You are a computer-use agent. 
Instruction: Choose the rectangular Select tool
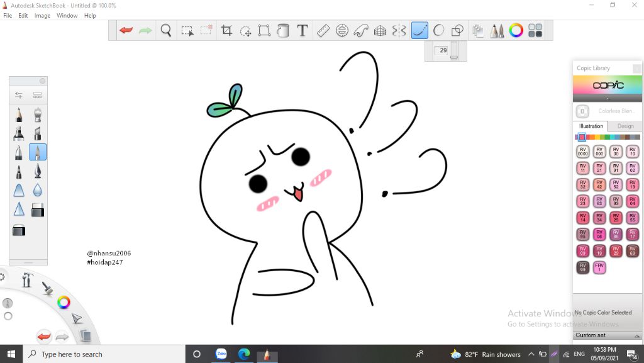click(x=187, y=31)
